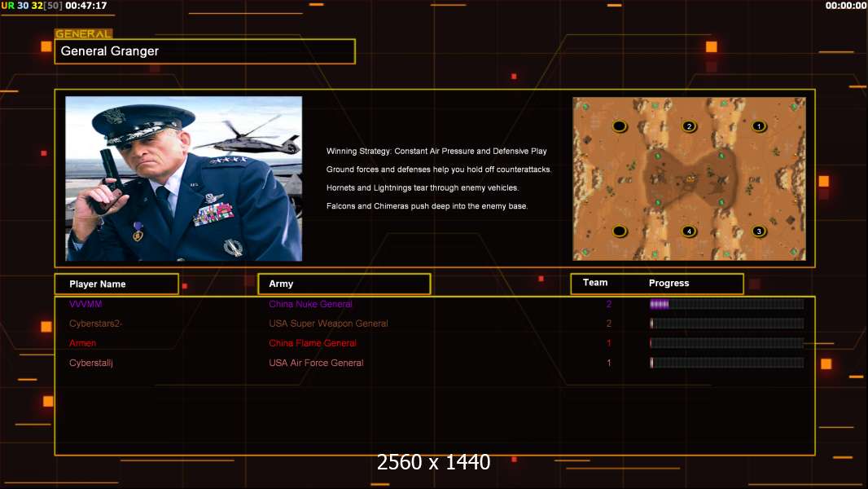Click start position 3 on the minimap

pyautogui.click(x=758, y=231)
